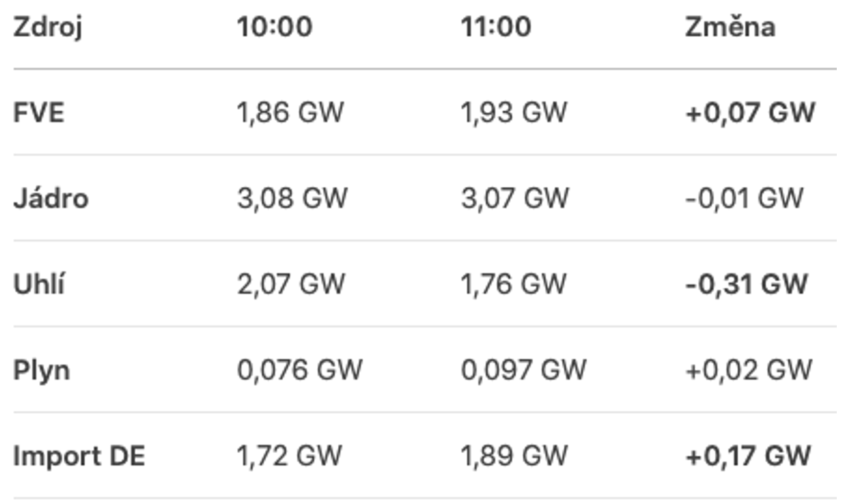The height and width of the screenshot is (500, 850).
Task: Click the +0,17 GW change value
Action: pos(748,456)
